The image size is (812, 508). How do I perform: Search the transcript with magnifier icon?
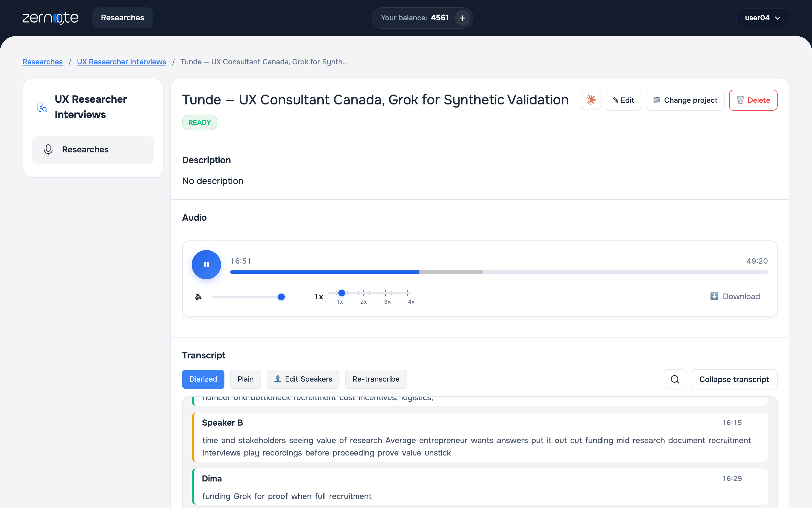[x=675, y=379]
